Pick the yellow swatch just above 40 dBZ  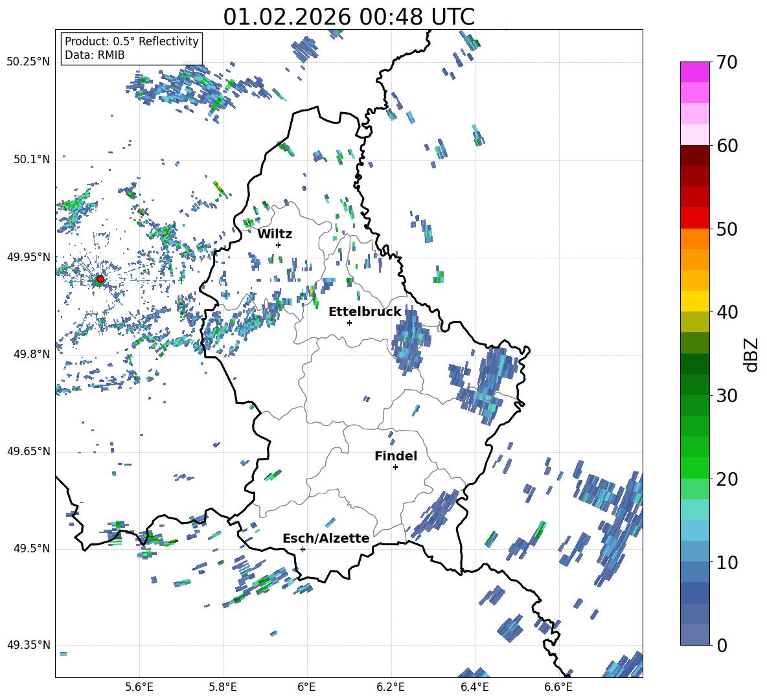pyautogui.click(x=695, y=300)
